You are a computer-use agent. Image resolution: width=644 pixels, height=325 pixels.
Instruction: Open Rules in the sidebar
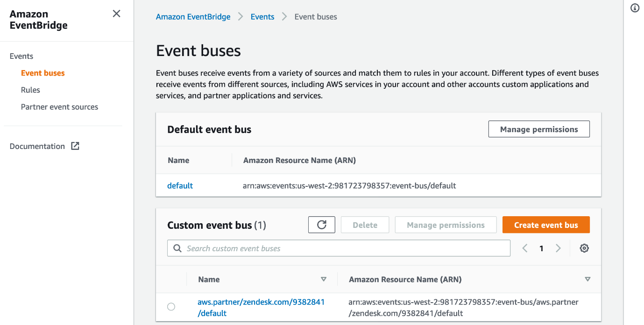[x=30, y=90]
